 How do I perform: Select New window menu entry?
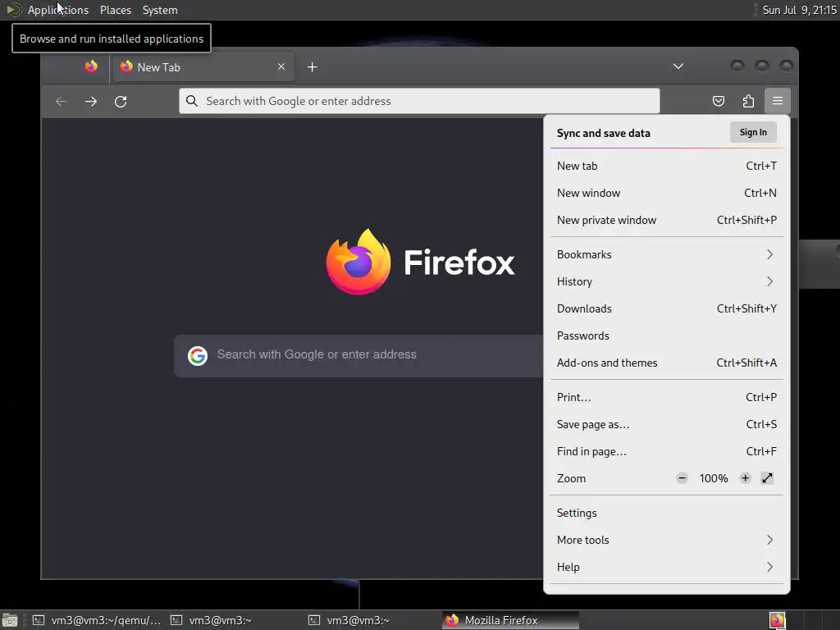tap(666, 193)
